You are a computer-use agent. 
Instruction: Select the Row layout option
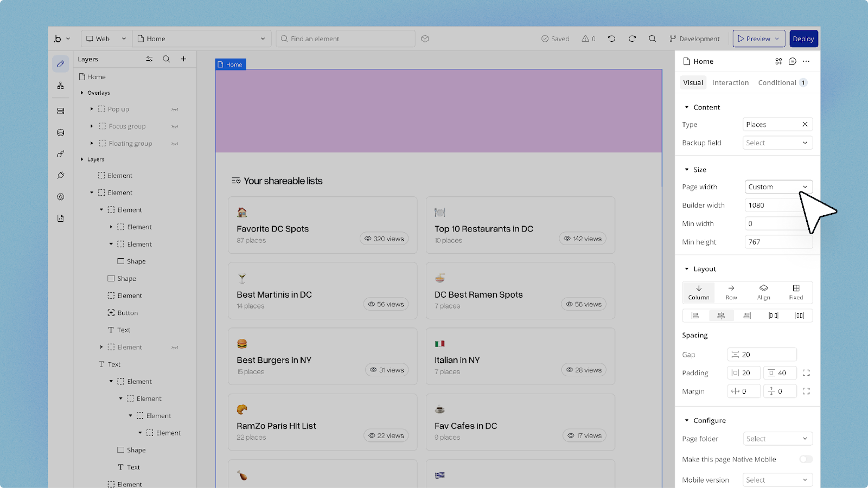pos(731,292)
